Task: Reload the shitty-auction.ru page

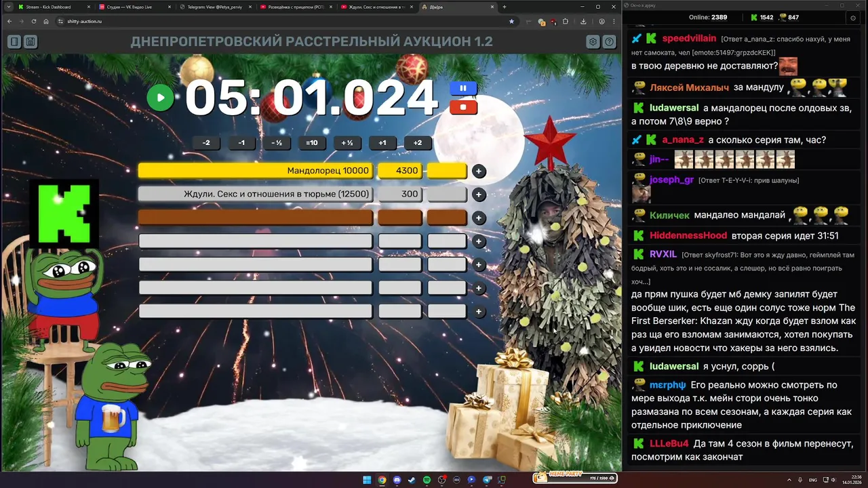Action: [x=34, y=21]
